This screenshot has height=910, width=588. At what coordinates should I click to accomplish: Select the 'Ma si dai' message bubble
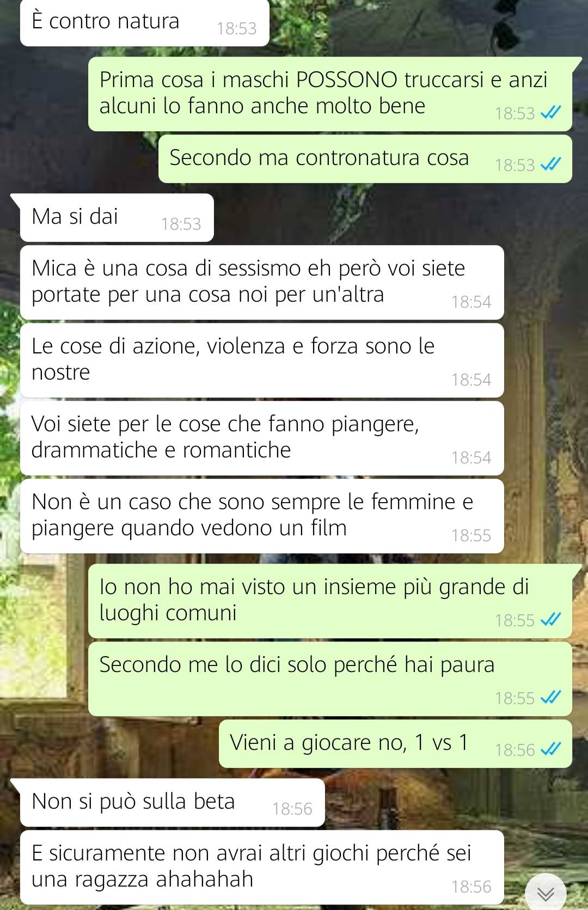[117, 217]
